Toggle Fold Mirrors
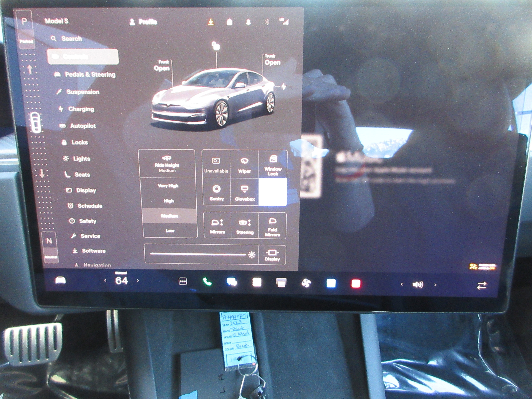Screen dimensions: 532x399 pyautogui.click(x=272, y=225)
